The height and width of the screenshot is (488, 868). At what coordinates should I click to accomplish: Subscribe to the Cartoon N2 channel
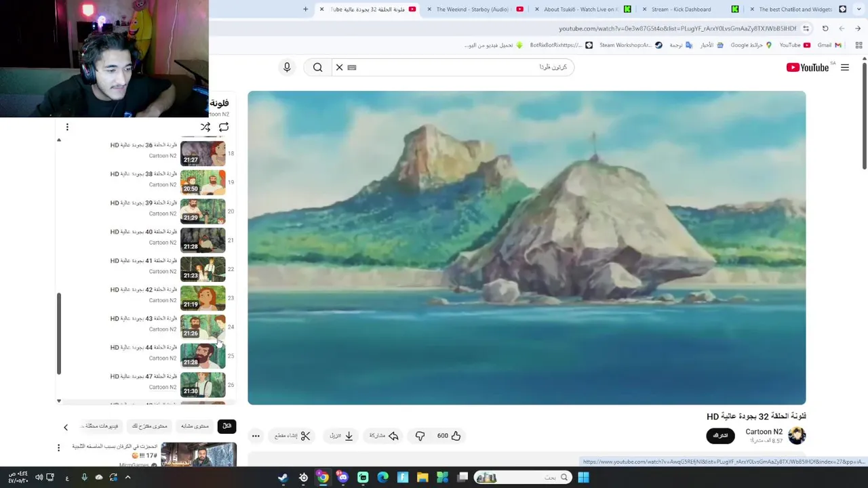tap(720, 436)
